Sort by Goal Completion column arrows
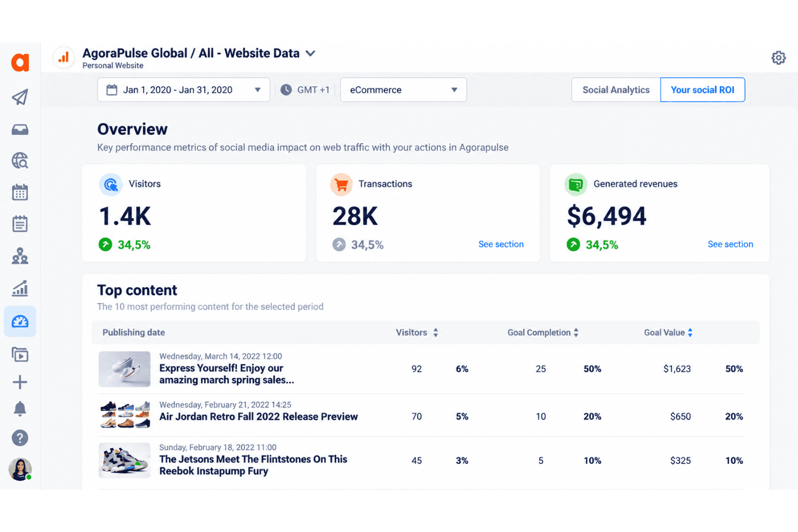Screen dimensions: 798x532 576,333
